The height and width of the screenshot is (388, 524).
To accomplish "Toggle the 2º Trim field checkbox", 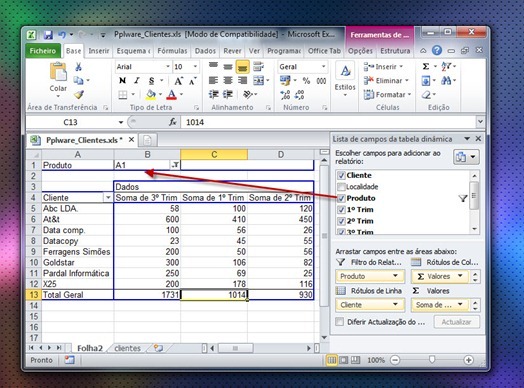I will [x=341, y=221].
